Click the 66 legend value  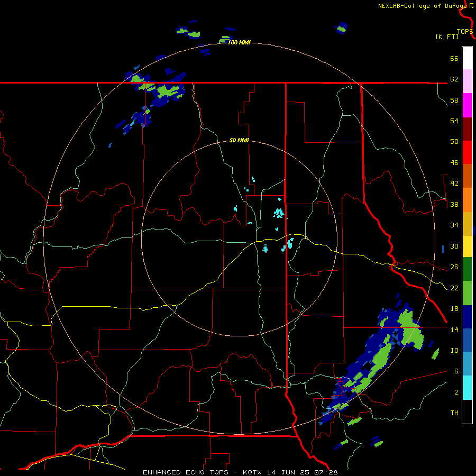[454, 58]
